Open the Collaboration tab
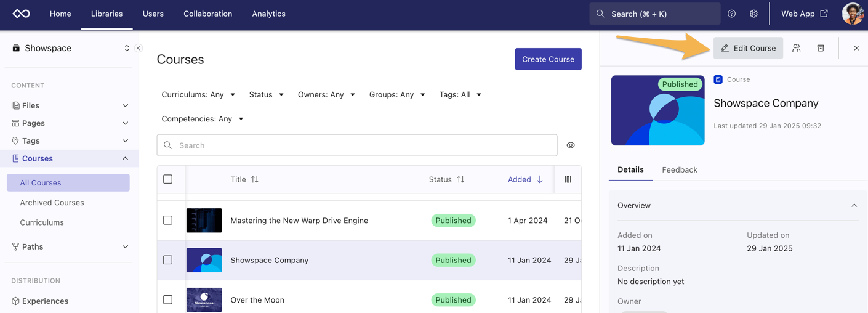The width and height of the screenshot is (868, 313). (208, 14)
